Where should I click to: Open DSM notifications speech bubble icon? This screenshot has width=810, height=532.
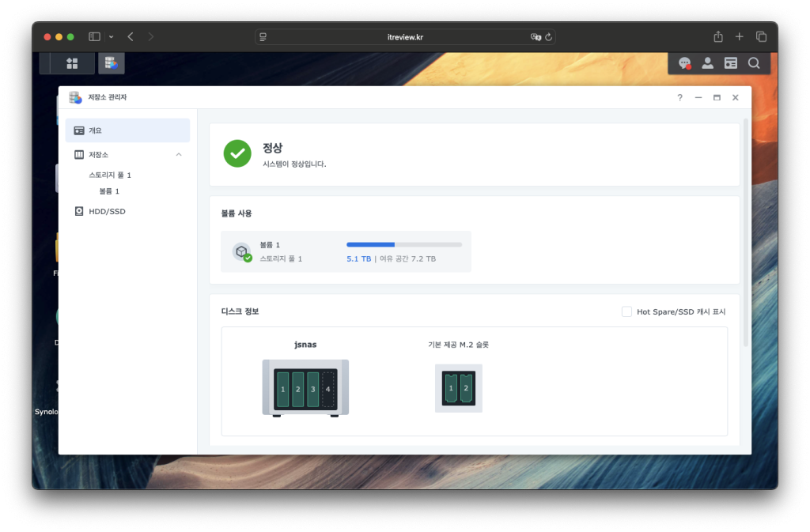coord(684,63)
